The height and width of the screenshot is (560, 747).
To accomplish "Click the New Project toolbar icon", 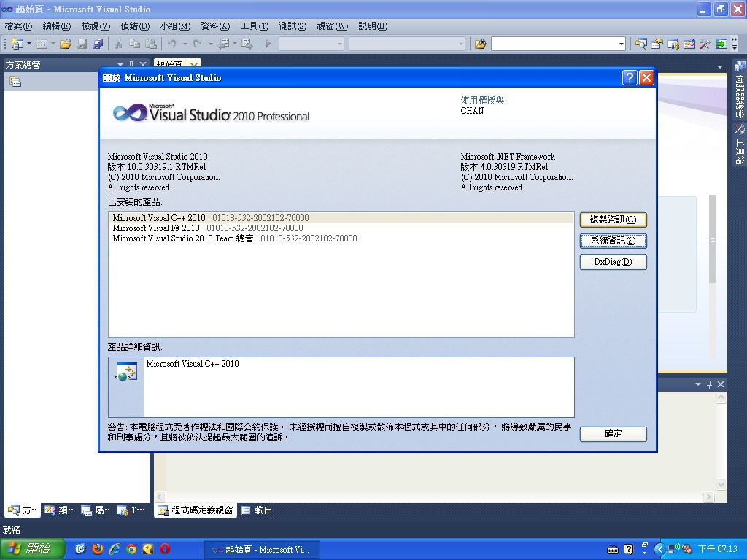I will pos(18,44).
